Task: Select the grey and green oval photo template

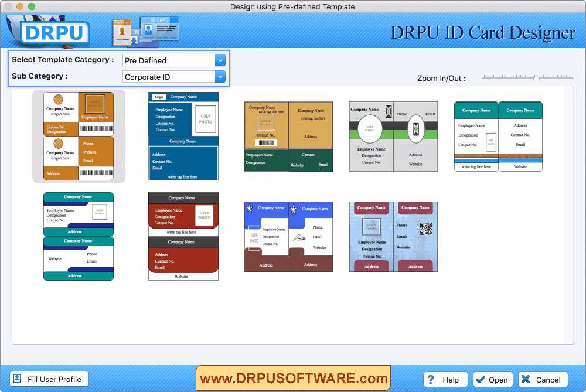Action: (x=393, y=137)
